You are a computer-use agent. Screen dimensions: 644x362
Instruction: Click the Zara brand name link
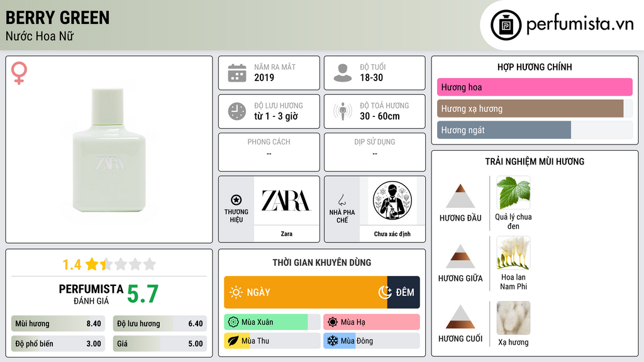286,234
